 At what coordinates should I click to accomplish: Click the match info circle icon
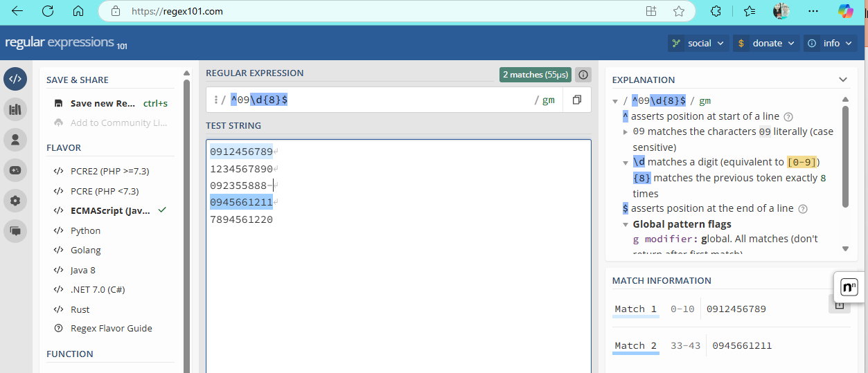click(x=583, y=75)
